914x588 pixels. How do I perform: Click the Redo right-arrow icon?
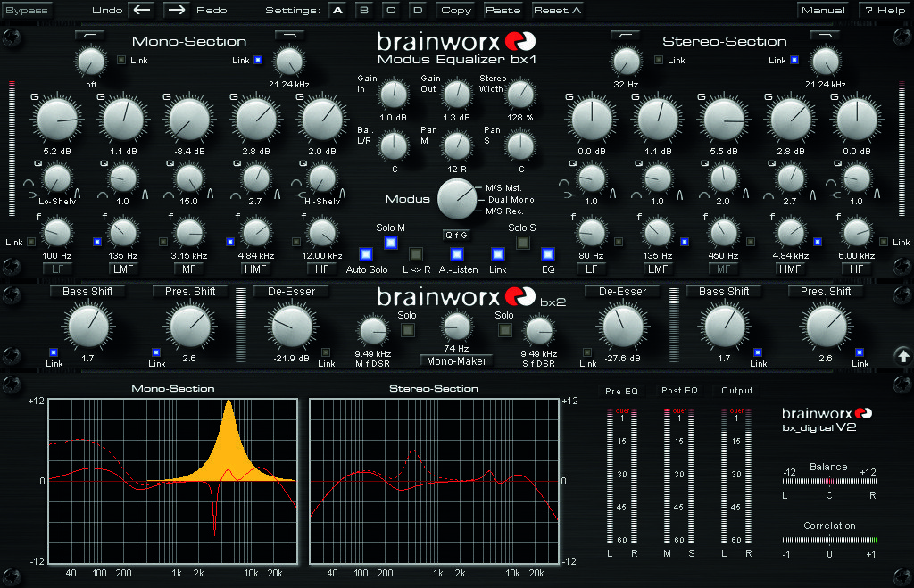click(x=177, y=10)
